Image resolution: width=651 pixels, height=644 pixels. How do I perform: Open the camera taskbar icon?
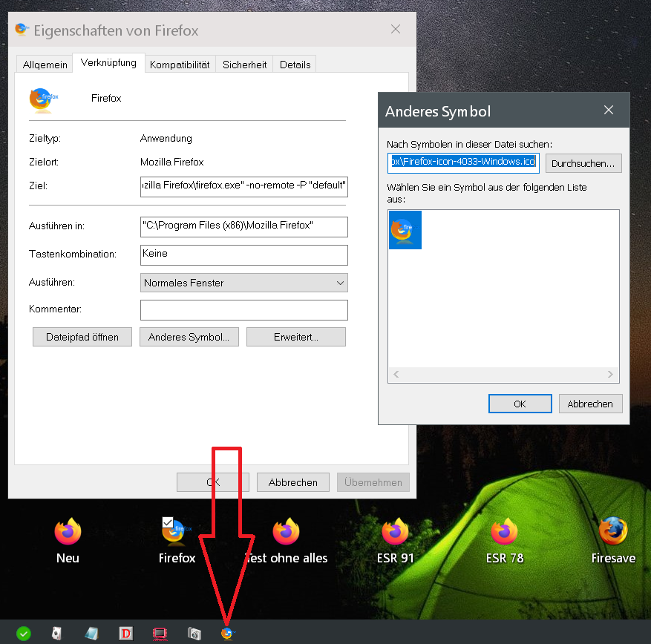pos(194,634)
